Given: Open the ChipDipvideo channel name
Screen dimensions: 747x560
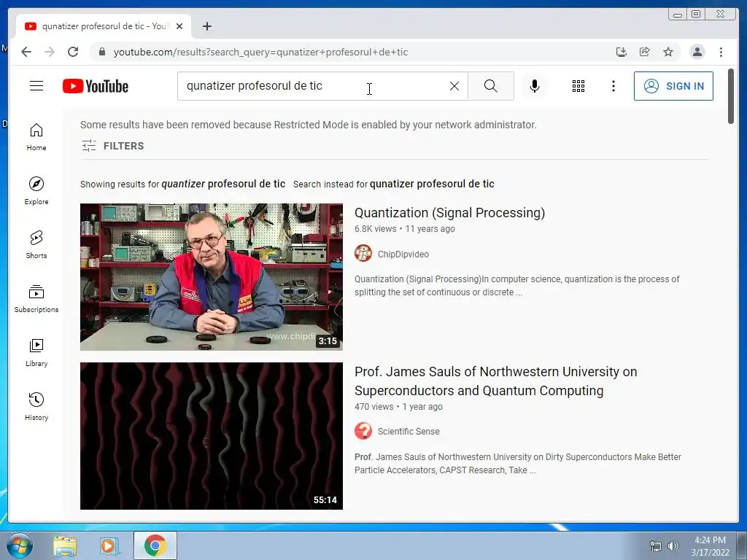Looking at the screenshot, I should pyautogui.click(x=403, y=254).
